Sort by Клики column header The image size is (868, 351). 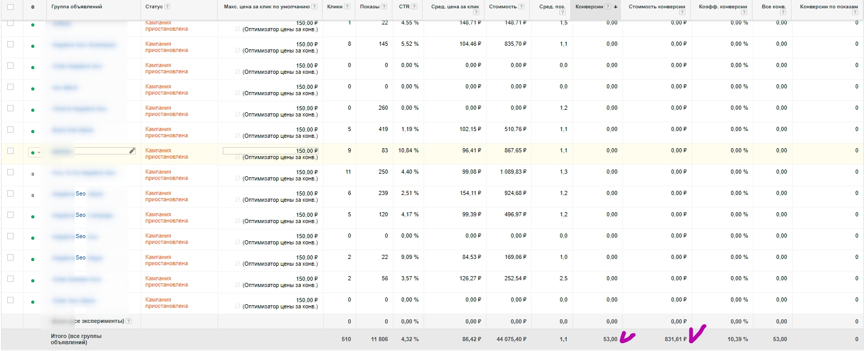pyautogui.click(x=335, y=7)
